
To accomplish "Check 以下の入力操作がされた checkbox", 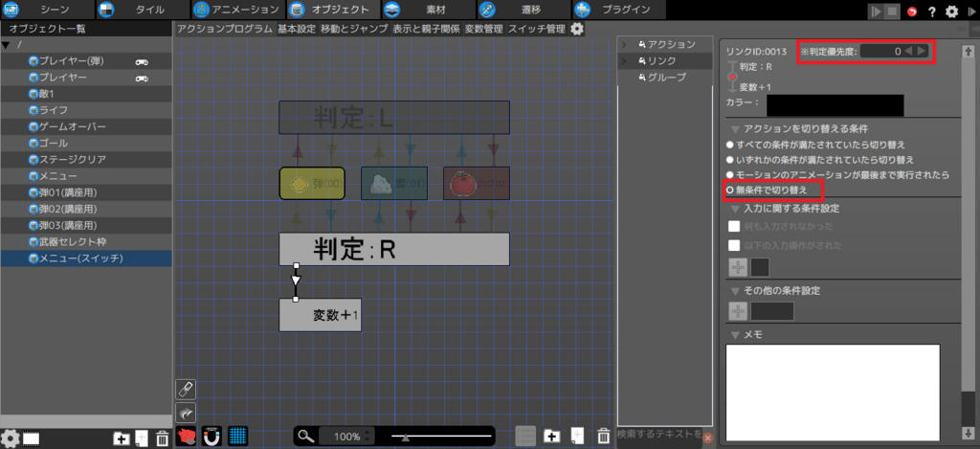I will [734, 245].
